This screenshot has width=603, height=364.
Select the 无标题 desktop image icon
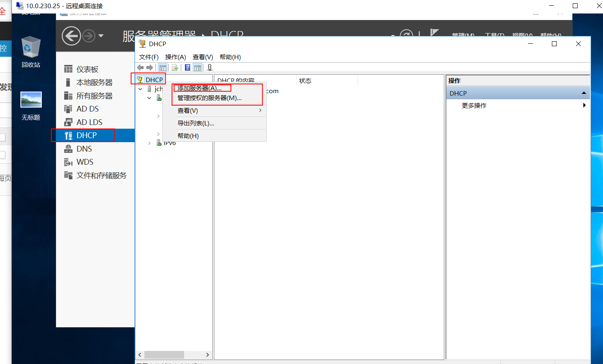(31, 106)
